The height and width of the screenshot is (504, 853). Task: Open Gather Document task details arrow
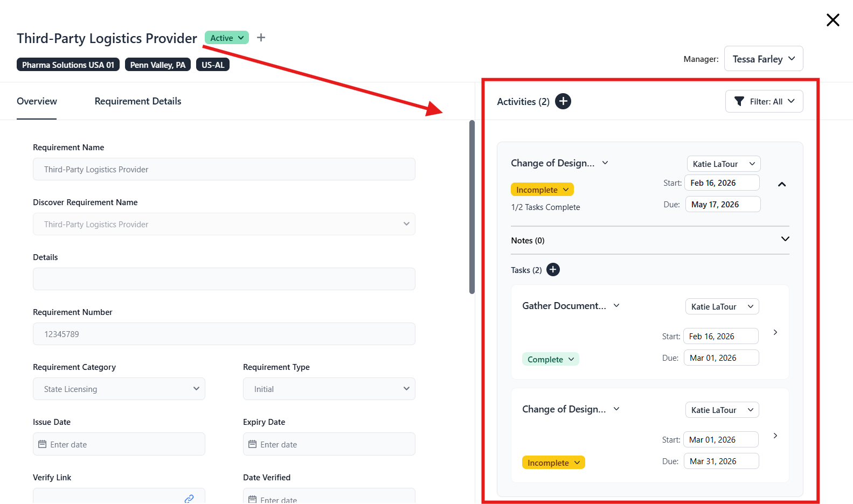pos(775,332)
